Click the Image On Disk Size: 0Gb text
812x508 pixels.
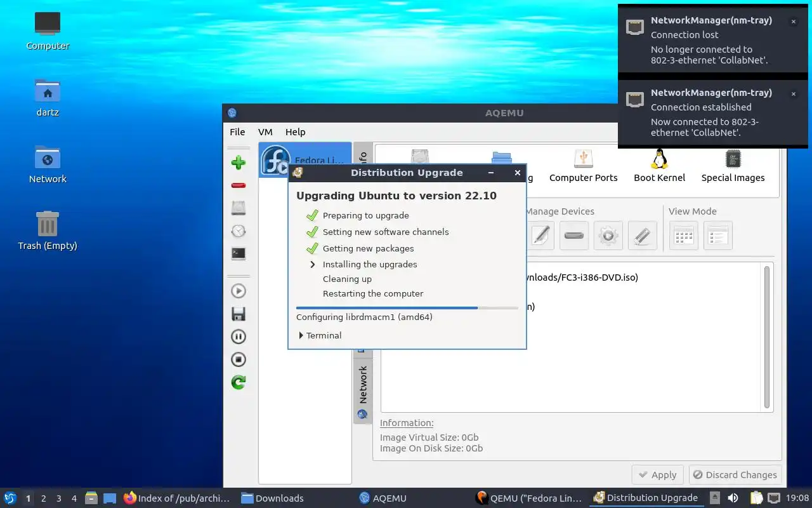point(431,448)
